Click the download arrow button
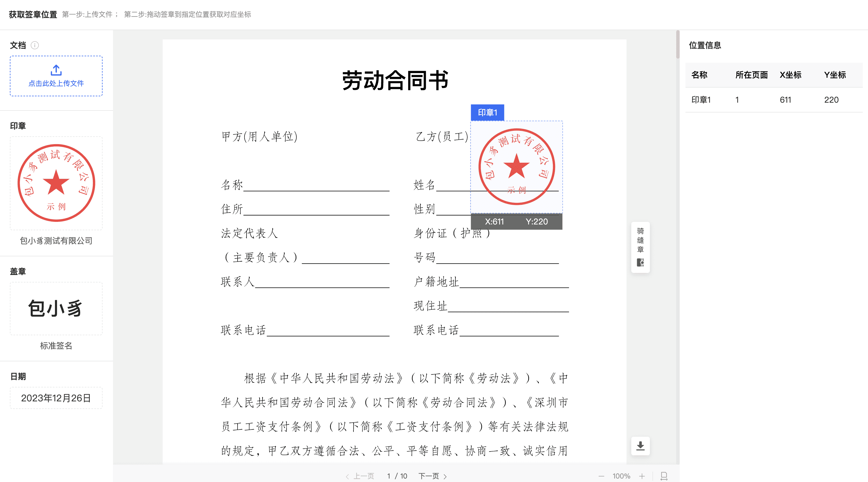The height and width of the screenshot is (482, 868). point(640,446)
